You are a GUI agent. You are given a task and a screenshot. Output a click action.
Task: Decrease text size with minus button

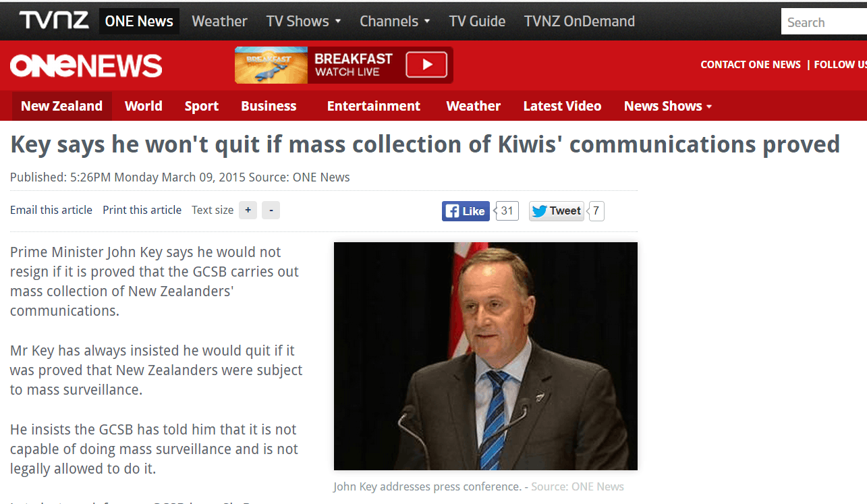point(271,211)
